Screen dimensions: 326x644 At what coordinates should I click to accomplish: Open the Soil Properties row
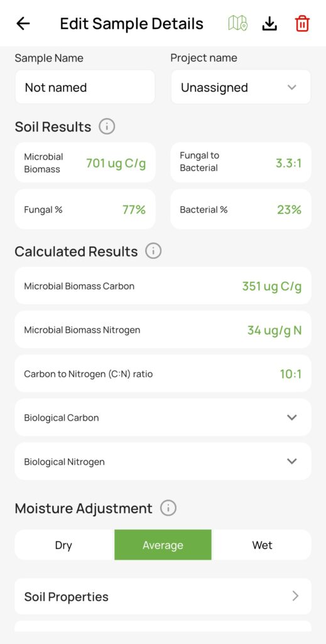coord(163,596)
